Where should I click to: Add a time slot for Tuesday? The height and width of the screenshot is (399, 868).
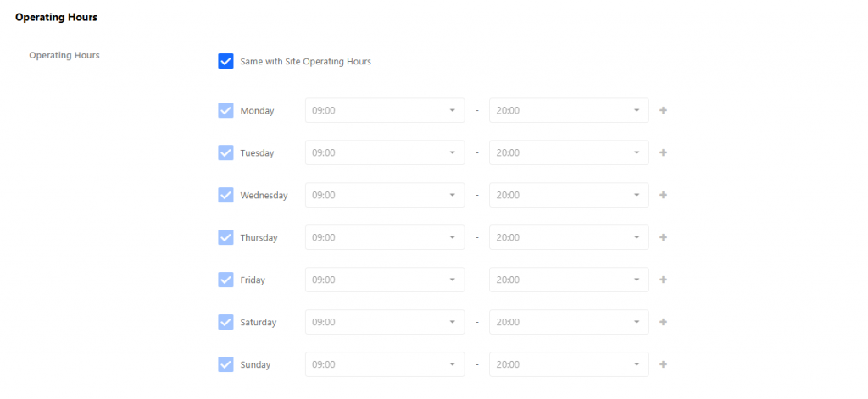click(x=663, y=152)
